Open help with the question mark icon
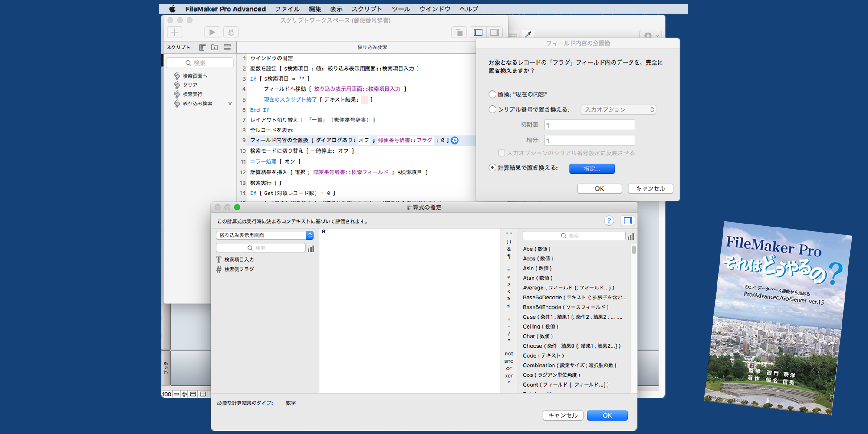This screenshot has height=434, width=868. pyautogui.click(x=609, y=221)
